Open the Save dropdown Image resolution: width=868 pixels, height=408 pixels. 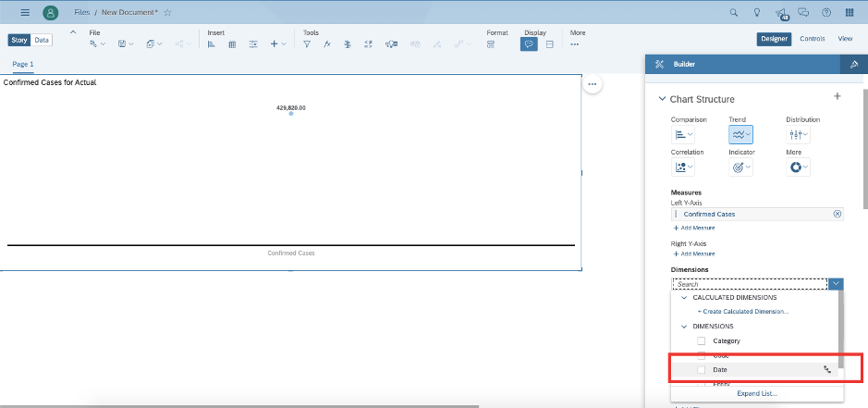(x=126, y=44)
